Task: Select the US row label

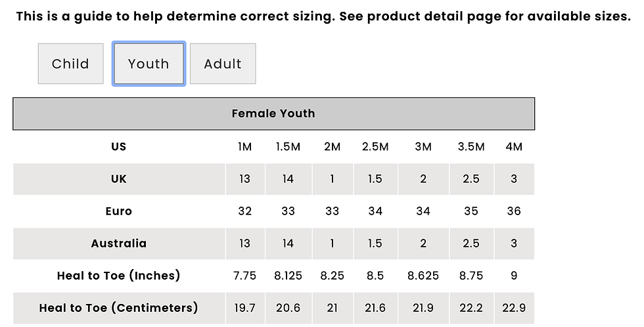Action: 119,147
